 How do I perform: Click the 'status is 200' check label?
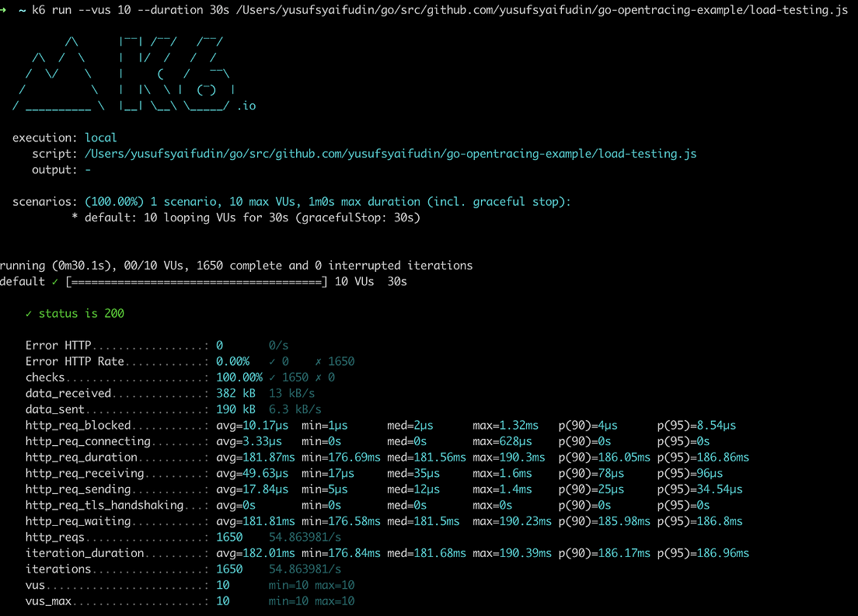pyautogui.click(x=80, y=313)
